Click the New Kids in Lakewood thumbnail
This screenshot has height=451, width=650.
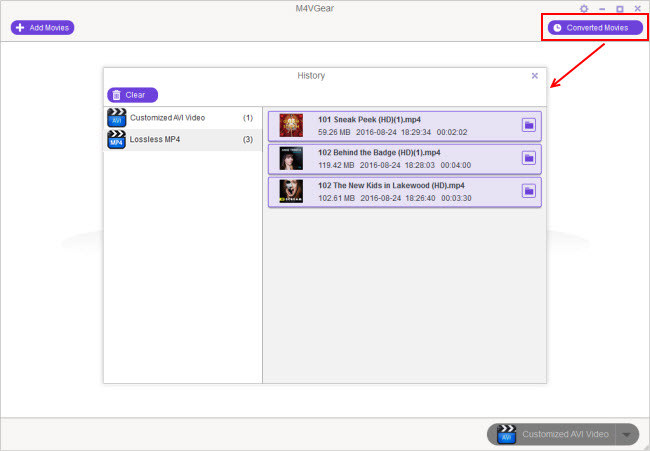point(291,191)
